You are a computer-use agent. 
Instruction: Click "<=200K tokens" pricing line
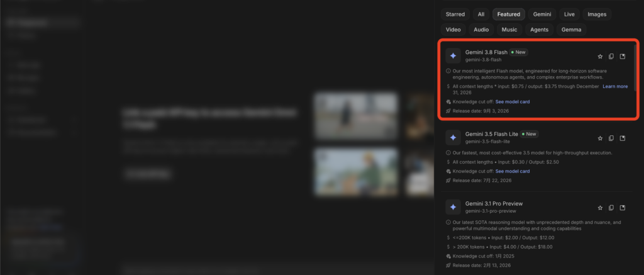[x=504, y=238]
